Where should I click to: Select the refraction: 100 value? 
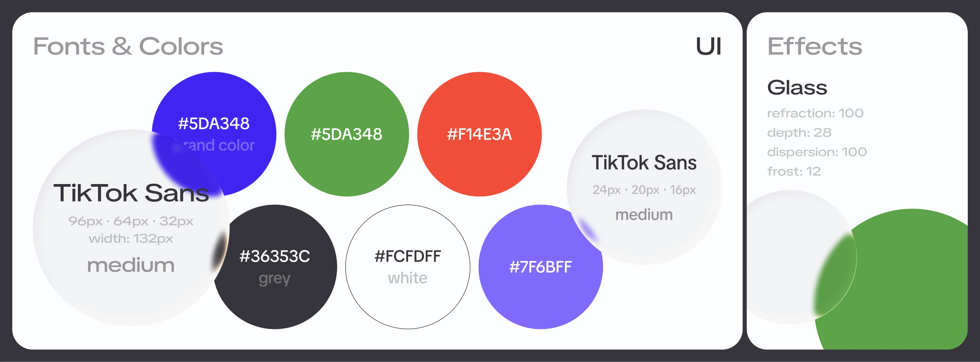pyautogui.click(x=815, y=113)
